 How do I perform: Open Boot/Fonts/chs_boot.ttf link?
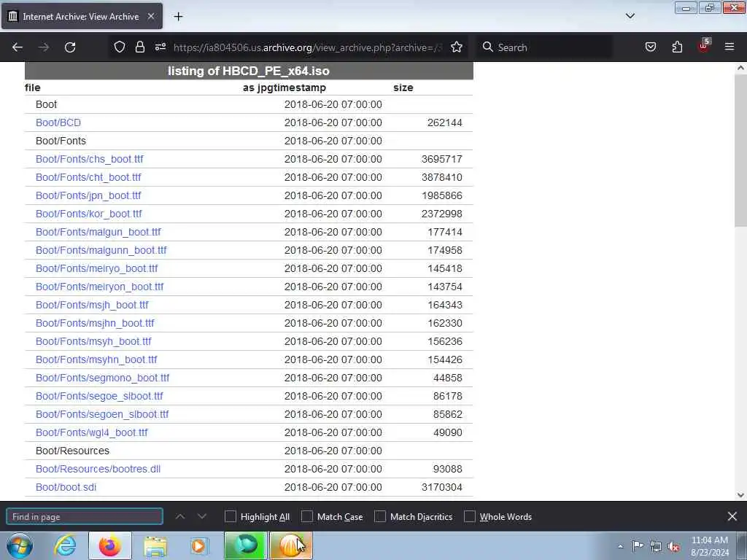(90, 159)
